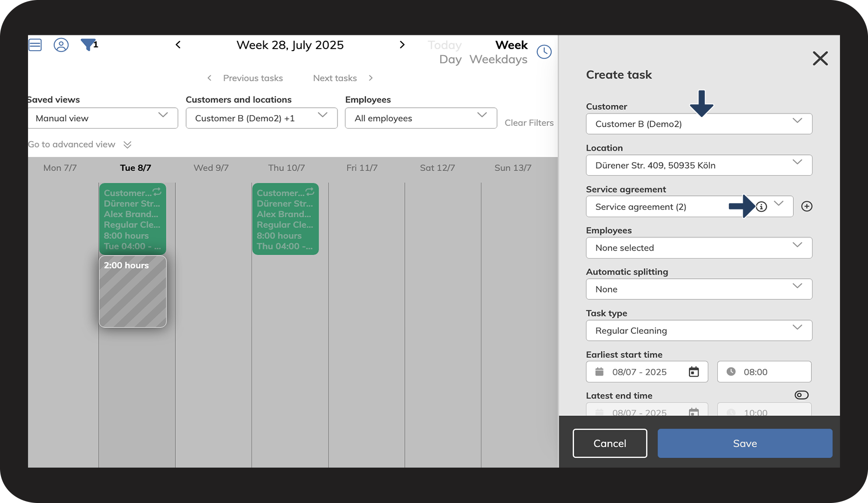Open the earliest start date calendar picker
The height and width of the screenshot is (503, 868).
point(694,372)
